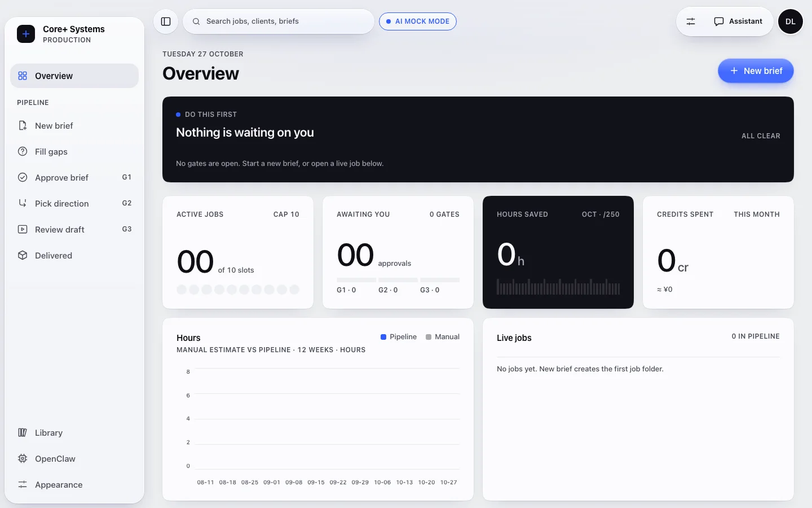Click the Overview grid icon in the sidebar
The width and height of the screenshot is (812, 508).
[x=23, y=76]
